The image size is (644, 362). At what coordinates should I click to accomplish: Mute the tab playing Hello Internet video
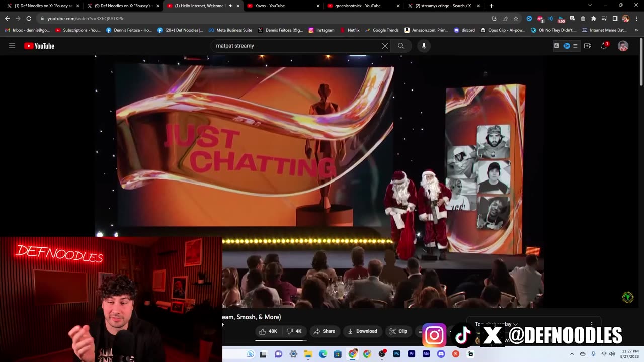[230, 6]
